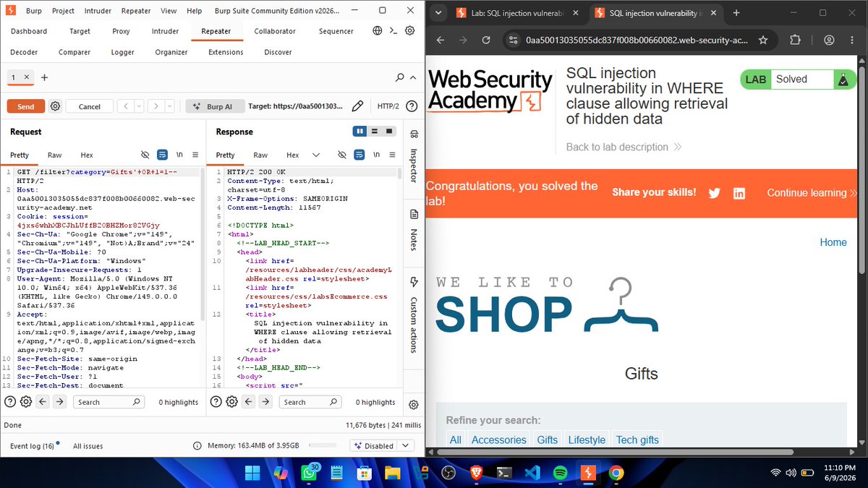Image resolution: width=868 pixels, height=488 pixels.
Task: Click the Cancel button
Action: tap(90, 106)
